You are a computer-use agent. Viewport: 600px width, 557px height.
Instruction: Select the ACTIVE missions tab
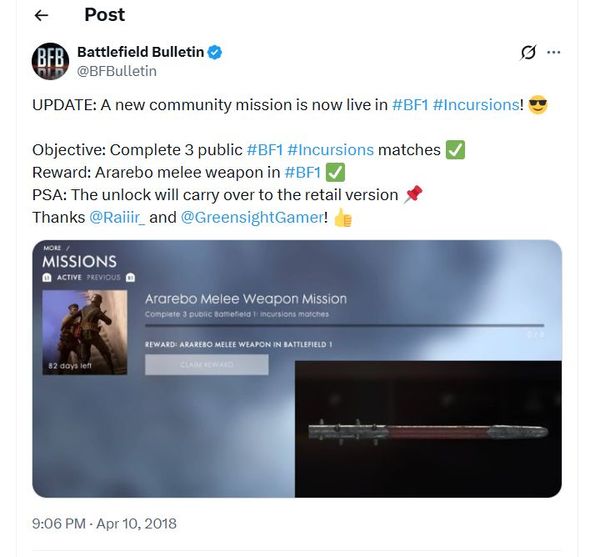69,277
